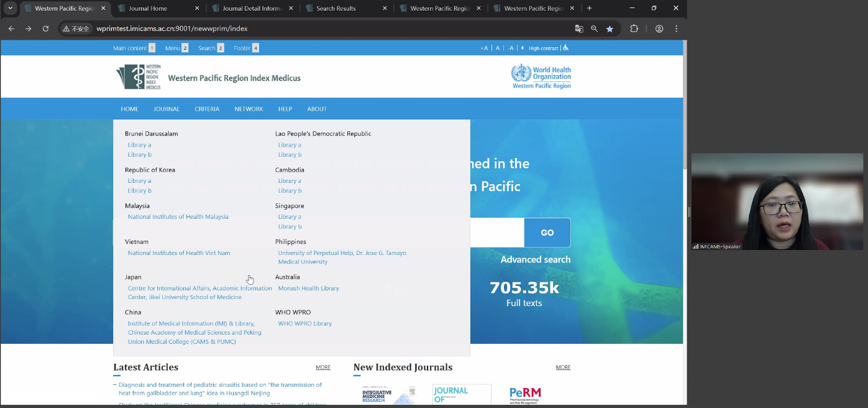This screenshot has width=868, height=408.
Task: Open MORE link beside Latest Articles
Action: tap(323, 367)
